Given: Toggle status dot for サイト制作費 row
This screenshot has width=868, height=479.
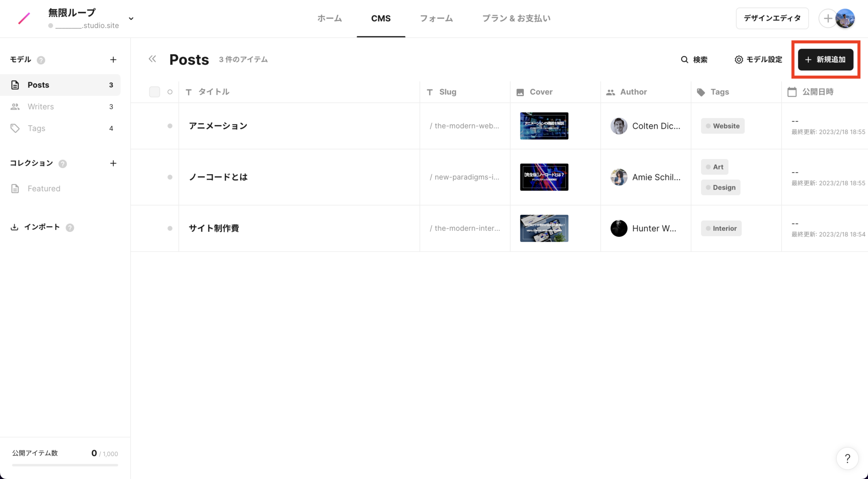Looking at the screenshot, I should (x=170, y=228).
